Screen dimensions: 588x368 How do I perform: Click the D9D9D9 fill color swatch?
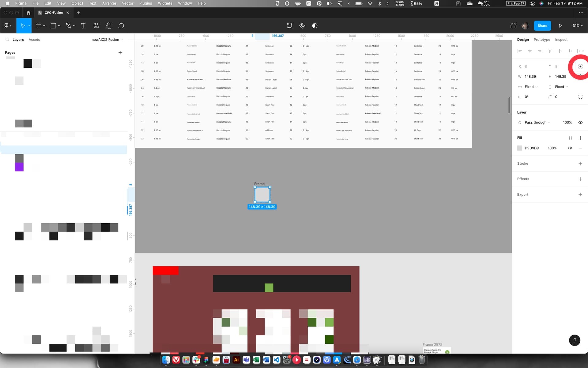520,148
